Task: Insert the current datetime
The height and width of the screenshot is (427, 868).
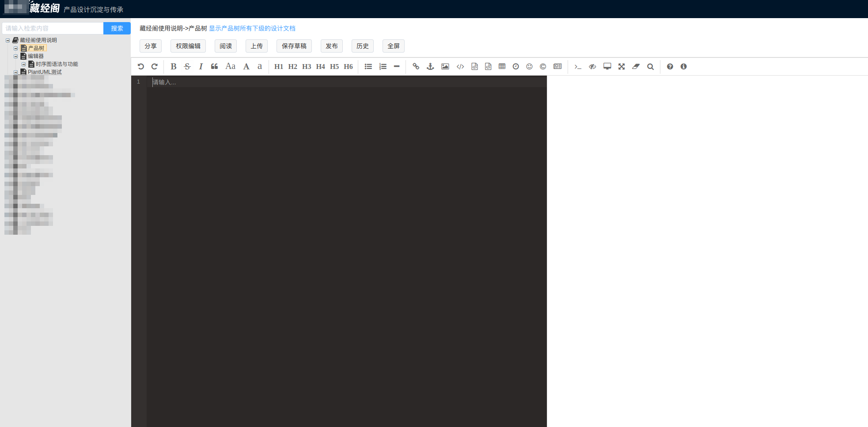Action: tap(516, 66)
